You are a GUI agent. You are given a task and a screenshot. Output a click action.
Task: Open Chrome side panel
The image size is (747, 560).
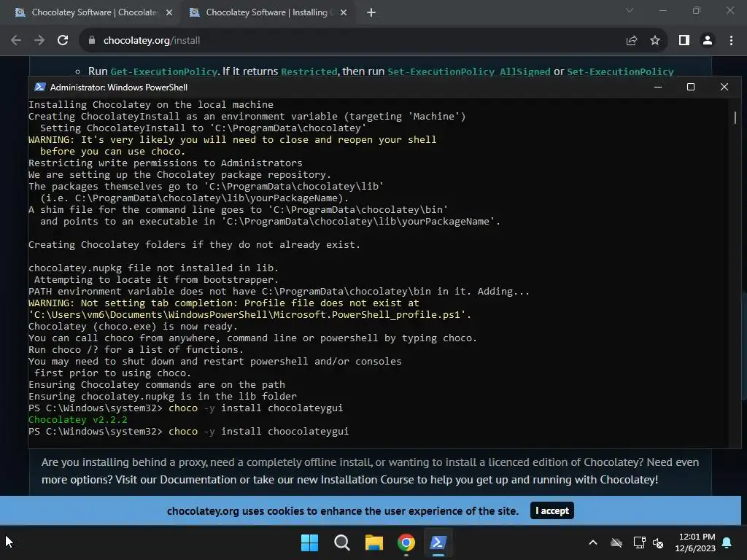click(x=684, y=41)
